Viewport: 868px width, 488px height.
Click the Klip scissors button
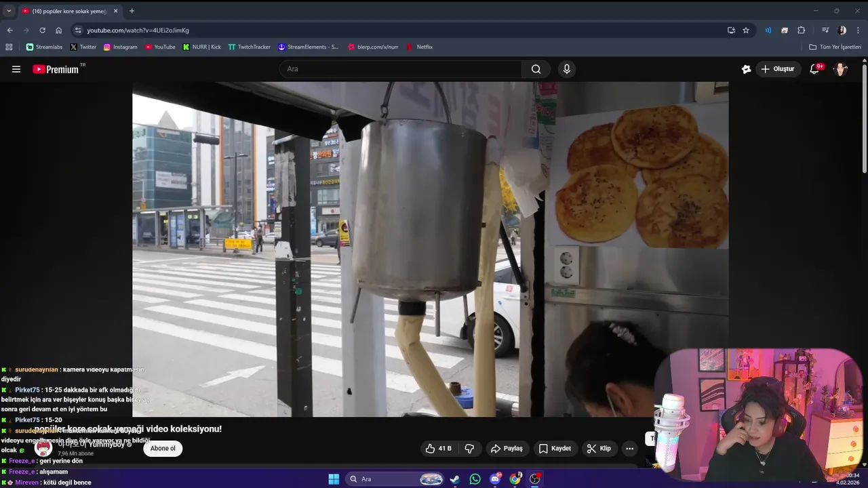click(x=599, y=448)
